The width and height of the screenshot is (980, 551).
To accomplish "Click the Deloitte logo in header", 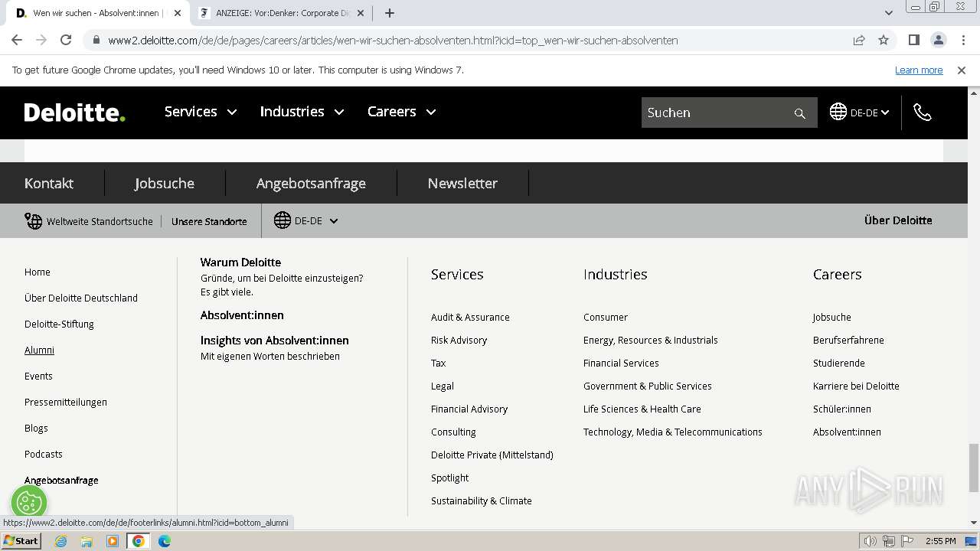I will point(74,112).
